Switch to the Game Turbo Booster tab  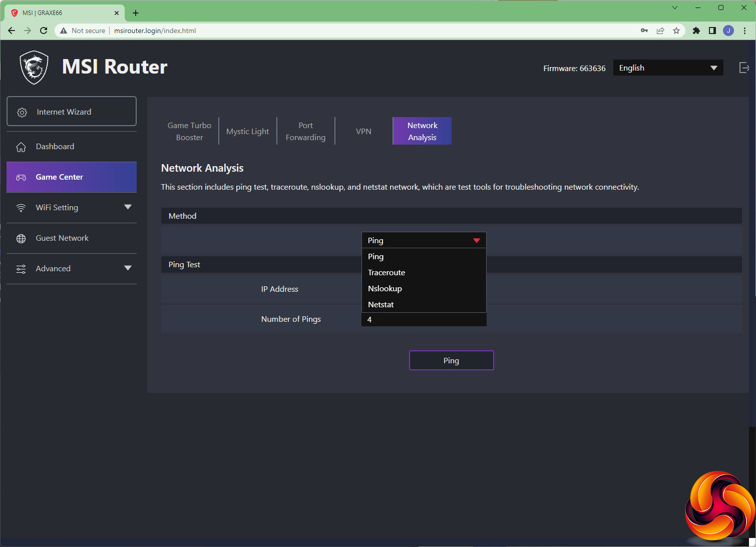click(189, 131)
